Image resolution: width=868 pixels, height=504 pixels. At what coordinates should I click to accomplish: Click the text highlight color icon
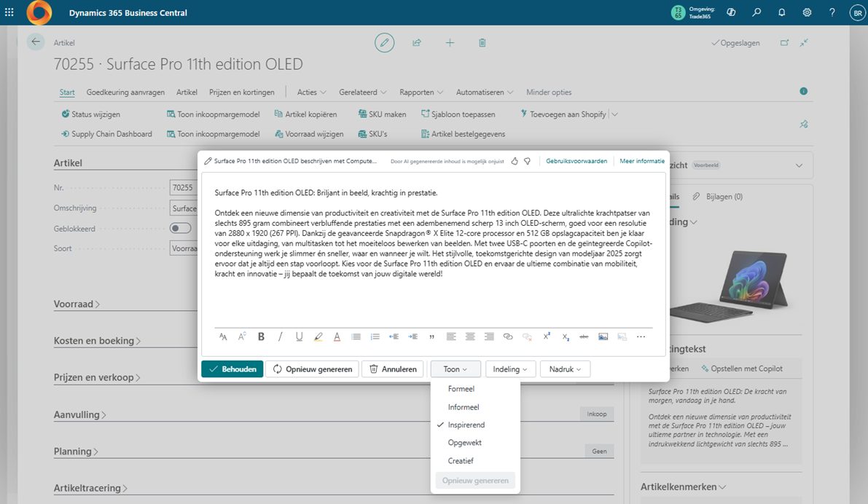click(318, 336)
